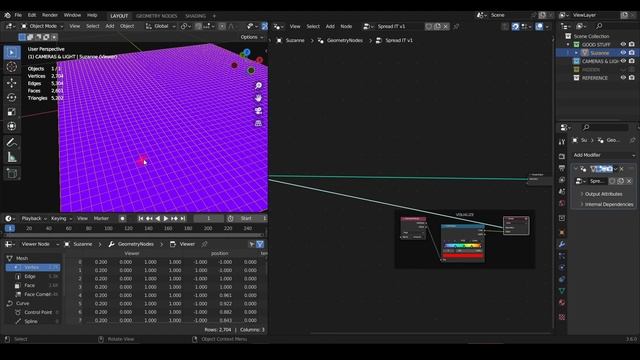
Task: Open the node editor Node menu
Action: [x=346, y=27]
